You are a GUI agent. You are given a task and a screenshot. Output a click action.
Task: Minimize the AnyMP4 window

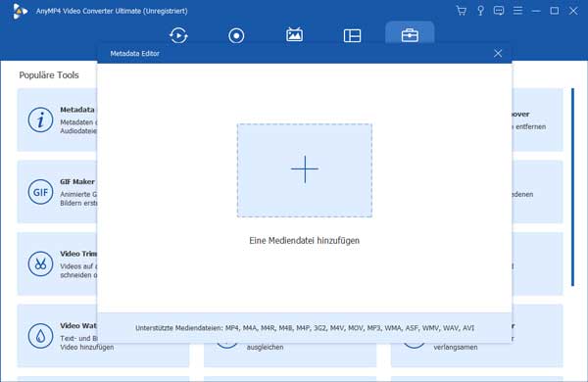pyautogui.click(x=536, y=11)
